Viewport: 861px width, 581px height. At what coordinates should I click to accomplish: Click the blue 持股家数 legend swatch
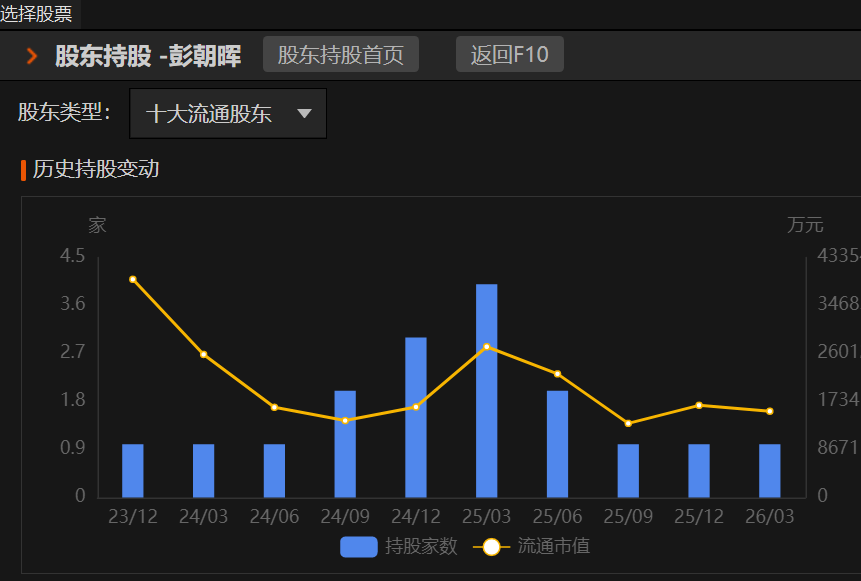click(x=359, y=547)
